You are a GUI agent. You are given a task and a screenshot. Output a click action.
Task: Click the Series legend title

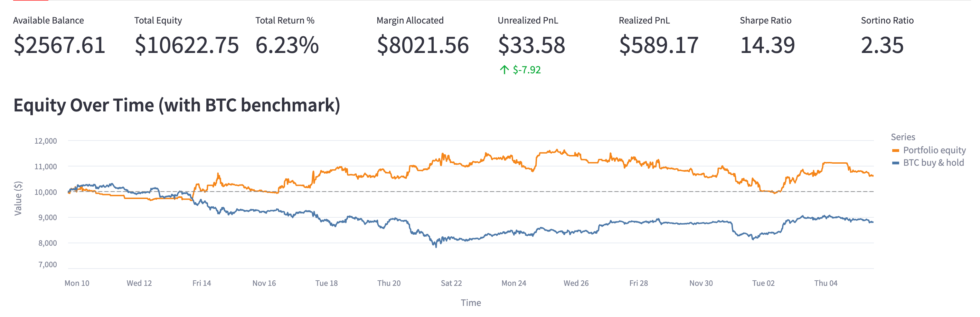903,137
